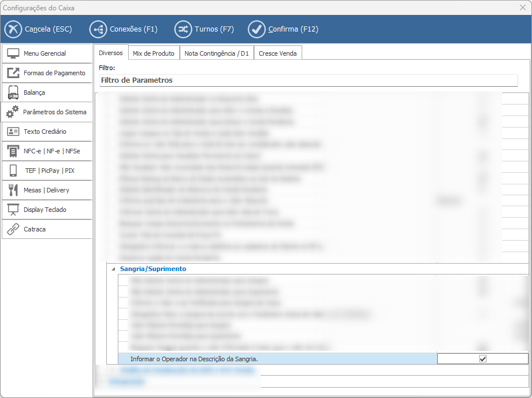This screenshot has height=398, width=532.
Task: Open Texto Crediário in the sidebar
Action: (47, 132)
